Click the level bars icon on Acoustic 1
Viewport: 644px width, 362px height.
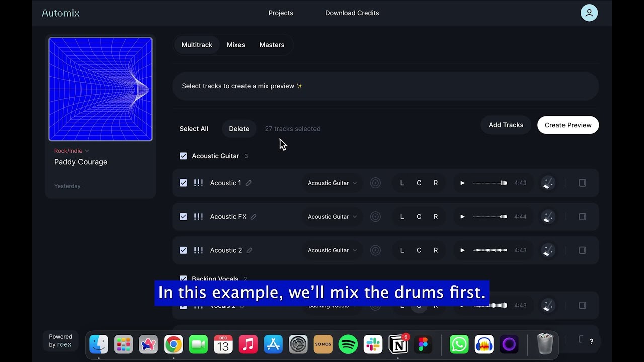point(198,183)
